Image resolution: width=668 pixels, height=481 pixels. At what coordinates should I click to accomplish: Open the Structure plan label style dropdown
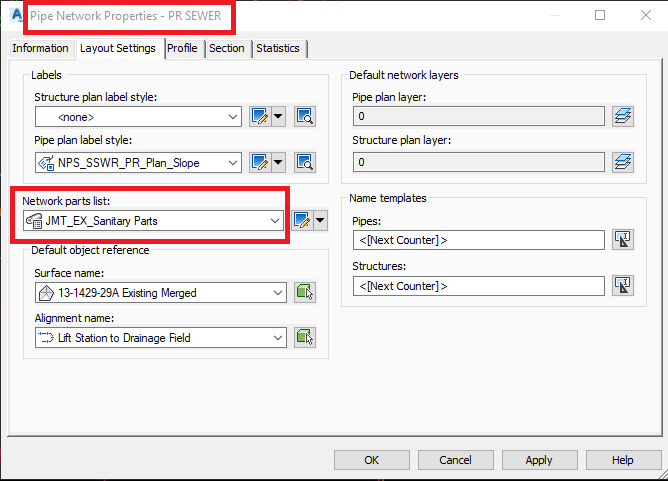(233, 117)
